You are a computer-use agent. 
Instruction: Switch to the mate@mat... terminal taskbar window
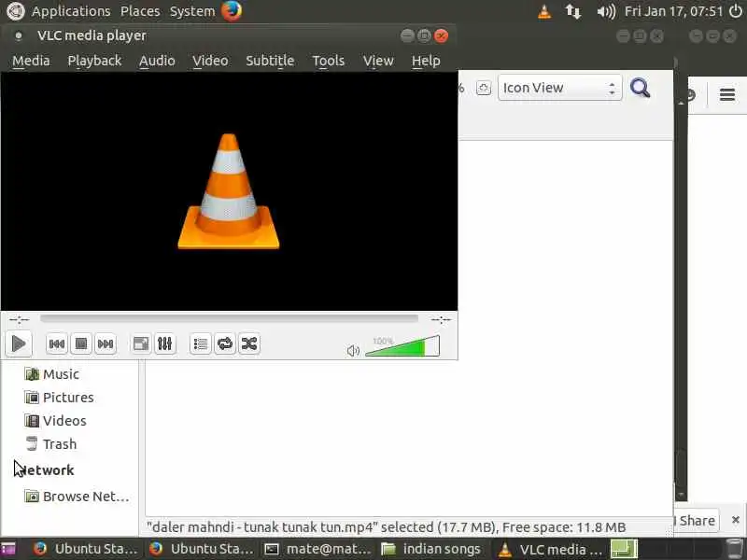pyautogui.click(x=317, y=549)
